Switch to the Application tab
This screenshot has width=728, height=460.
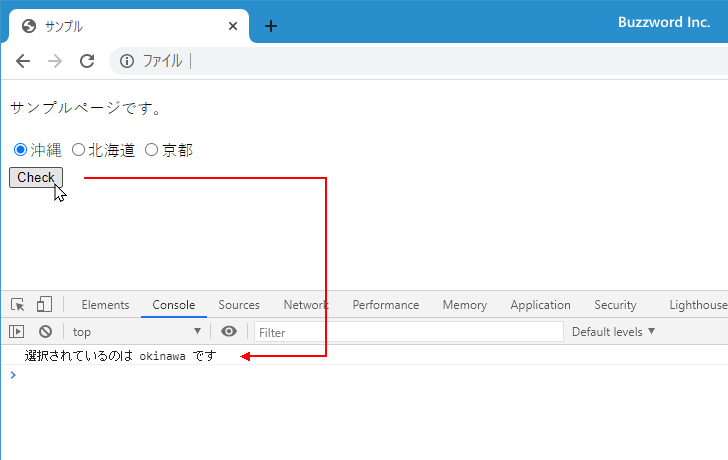[540, 305]
